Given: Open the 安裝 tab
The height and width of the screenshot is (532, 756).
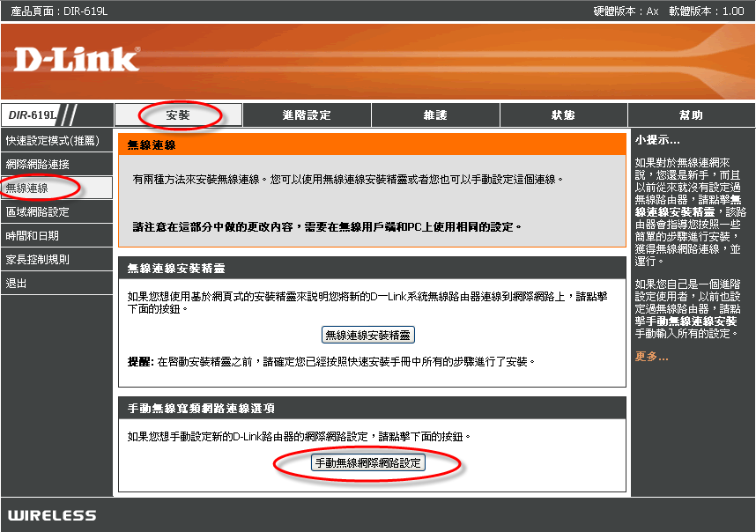Looking at the screenshot, I should tap(178, 115).
